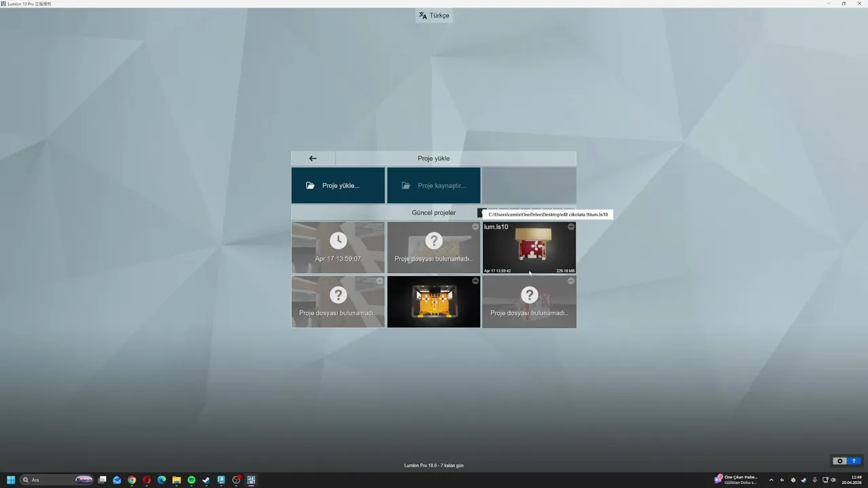Click the volume speaker icon in the tray

833,480
